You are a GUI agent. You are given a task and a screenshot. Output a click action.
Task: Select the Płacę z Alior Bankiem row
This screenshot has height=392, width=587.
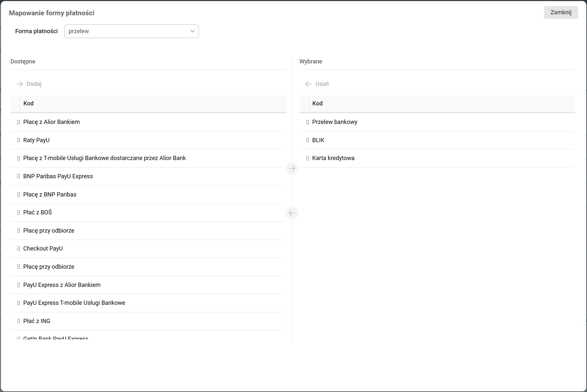[51, 122]
